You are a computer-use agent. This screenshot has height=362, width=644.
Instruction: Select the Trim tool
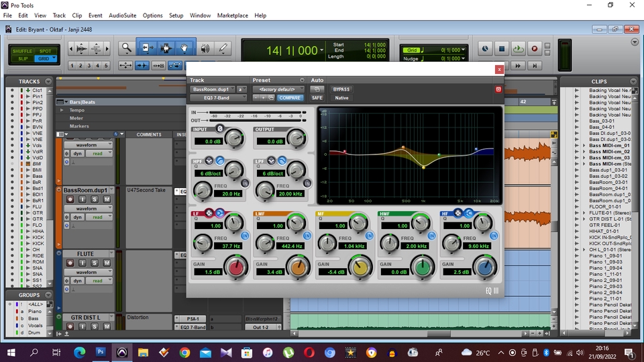tap(147, 48)
